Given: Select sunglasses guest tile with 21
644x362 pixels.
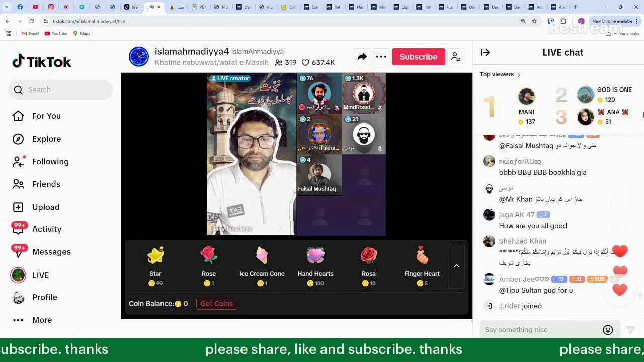Looking at the screenshot, I should pos(364,134).
